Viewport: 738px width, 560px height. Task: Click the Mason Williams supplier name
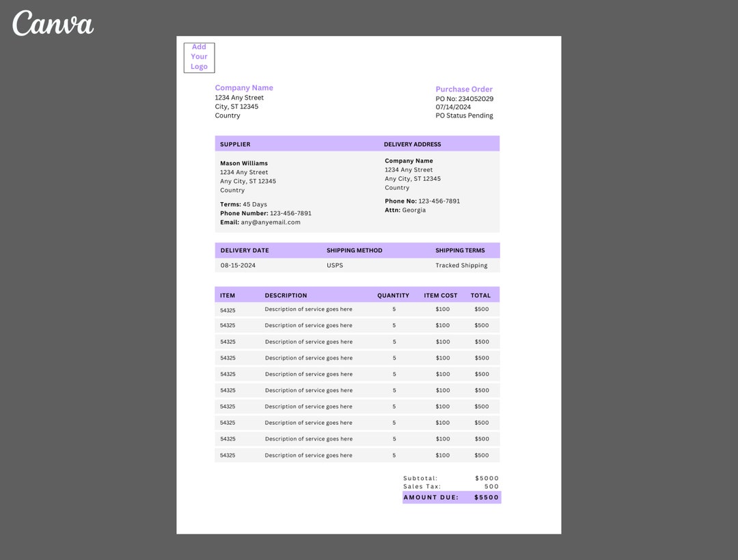coord(244,163)
